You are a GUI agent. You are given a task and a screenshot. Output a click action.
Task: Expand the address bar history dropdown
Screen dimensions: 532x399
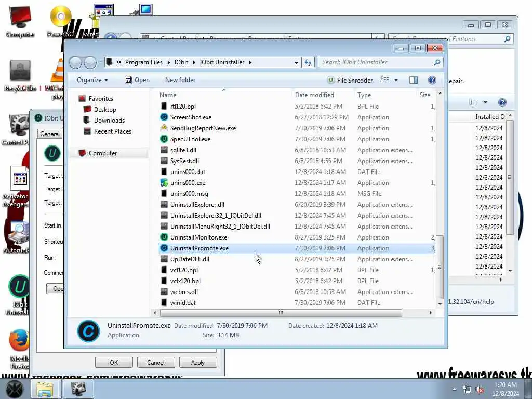[296, 62]
